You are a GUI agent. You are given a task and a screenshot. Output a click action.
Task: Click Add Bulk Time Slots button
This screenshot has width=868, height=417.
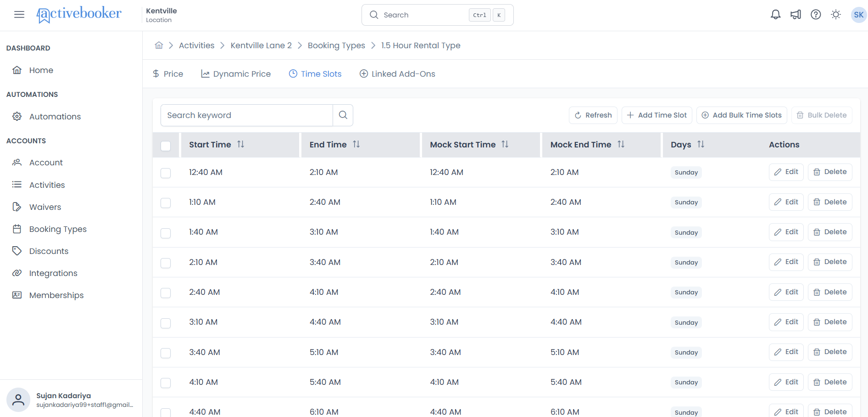pyautogui.click(x=741, y=115)
